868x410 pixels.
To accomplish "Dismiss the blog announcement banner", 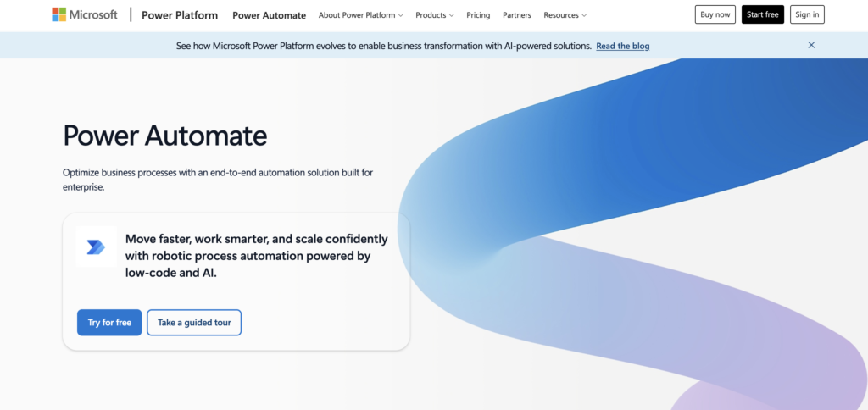I will pyautogui.click(x=811, y=46).
